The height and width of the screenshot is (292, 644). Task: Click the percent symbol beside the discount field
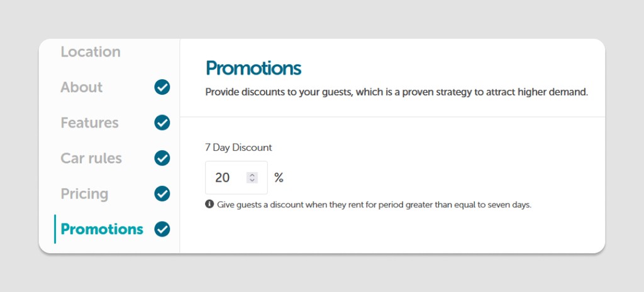tap(279, 178)
